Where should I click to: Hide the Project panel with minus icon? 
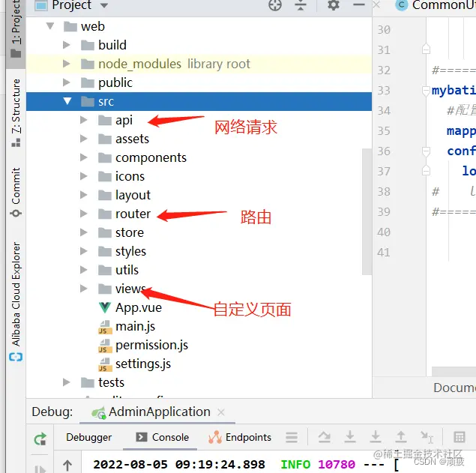coord(359,4)
